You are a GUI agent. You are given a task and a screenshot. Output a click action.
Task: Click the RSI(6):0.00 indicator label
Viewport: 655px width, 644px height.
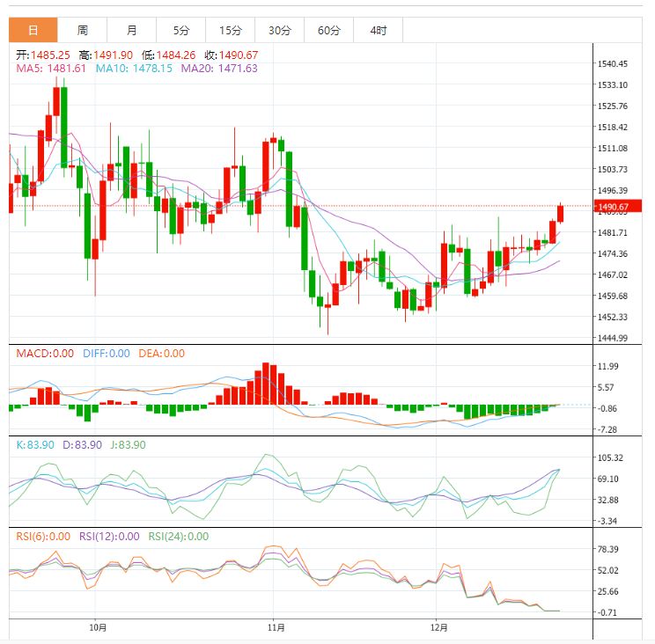[x=43, y=536]
